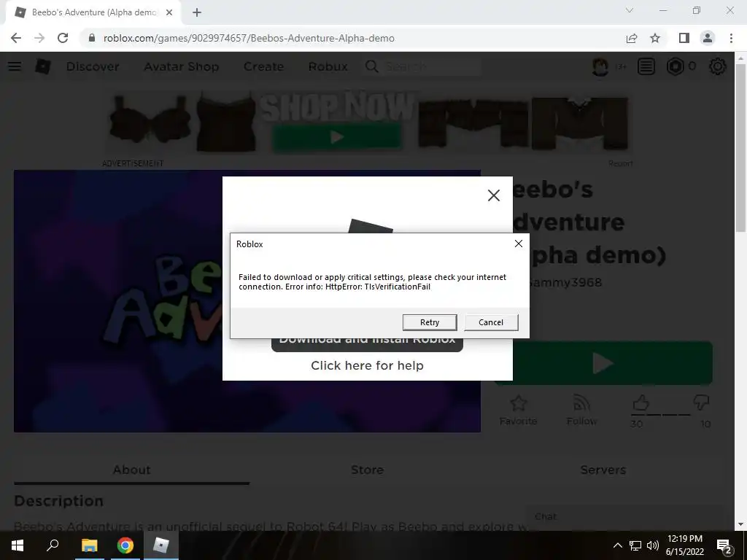
Task: Close the Roblox install popup with X
Action: (x=494, y=195)
